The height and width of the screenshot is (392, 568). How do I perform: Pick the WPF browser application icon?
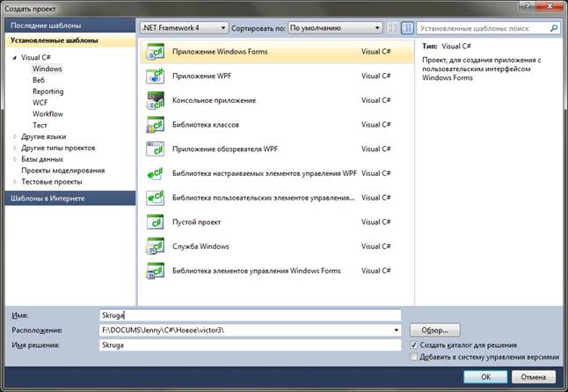(x=156, y=149)
